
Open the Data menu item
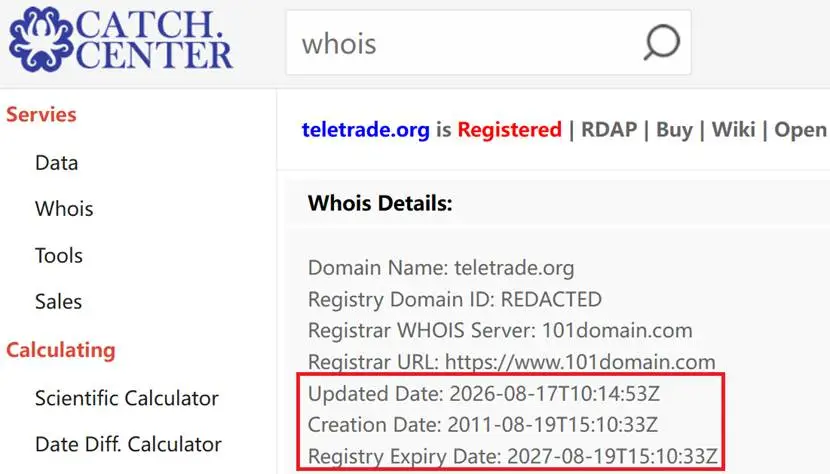[x=57, y=163]
